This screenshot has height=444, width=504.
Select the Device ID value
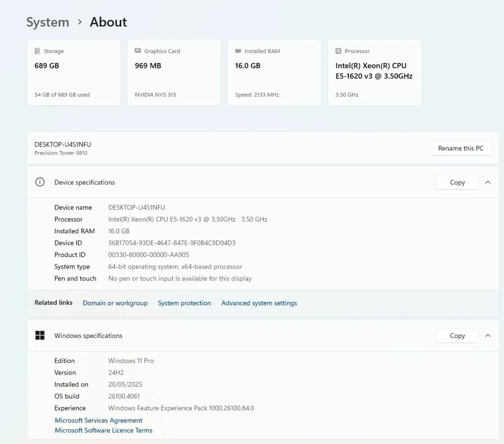click(172, 243)
